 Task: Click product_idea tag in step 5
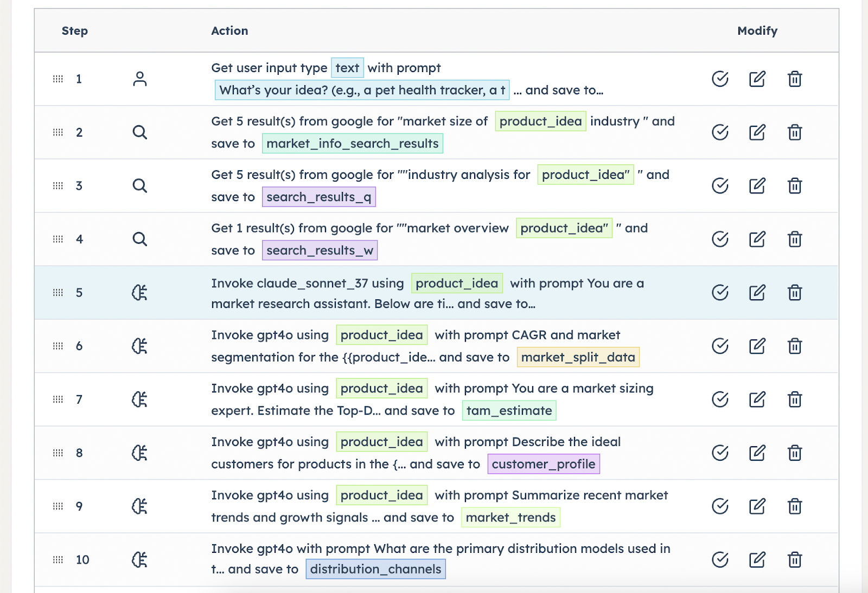[x=457, y=283]
